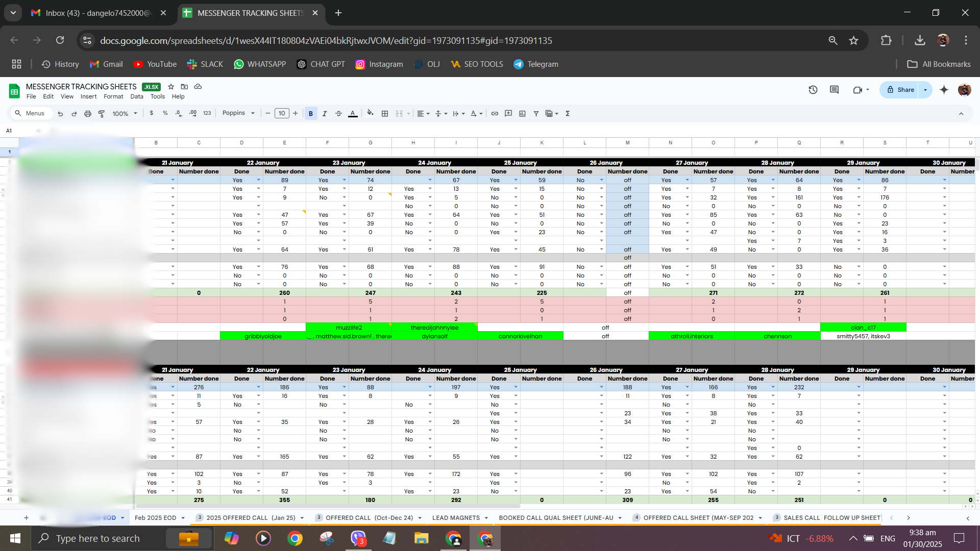Viewport: 980px width, 551px height.
Task: Switch to the LEAD MAGNETS sheet tab
Action: [x=456, y=518]
